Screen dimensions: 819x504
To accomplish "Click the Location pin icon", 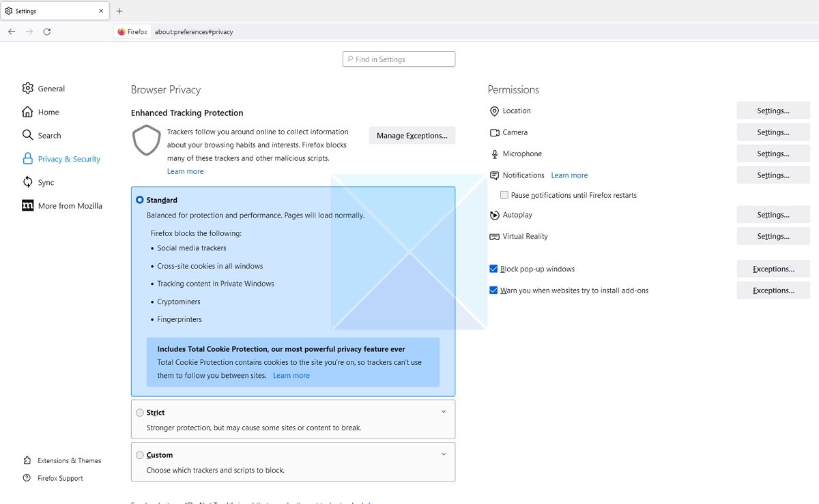I will point(495,111).
